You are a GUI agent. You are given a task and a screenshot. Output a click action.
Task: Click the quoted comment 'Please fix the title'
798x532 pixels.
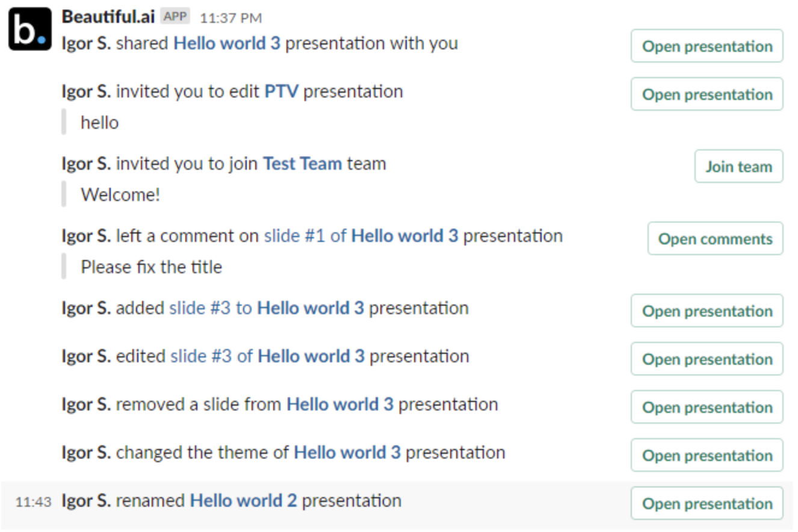click(x=152, y=267)
